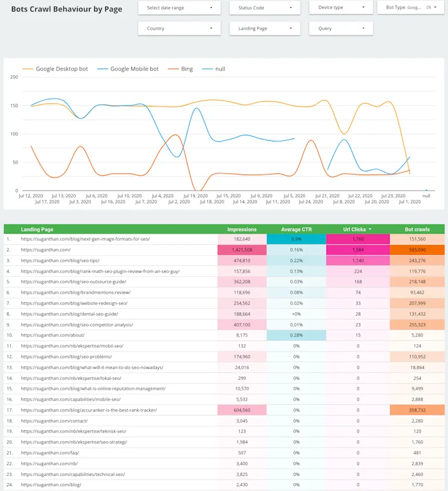448x491 pixels.
Task: Expand the Device type filter
Action: click(340, 8)
